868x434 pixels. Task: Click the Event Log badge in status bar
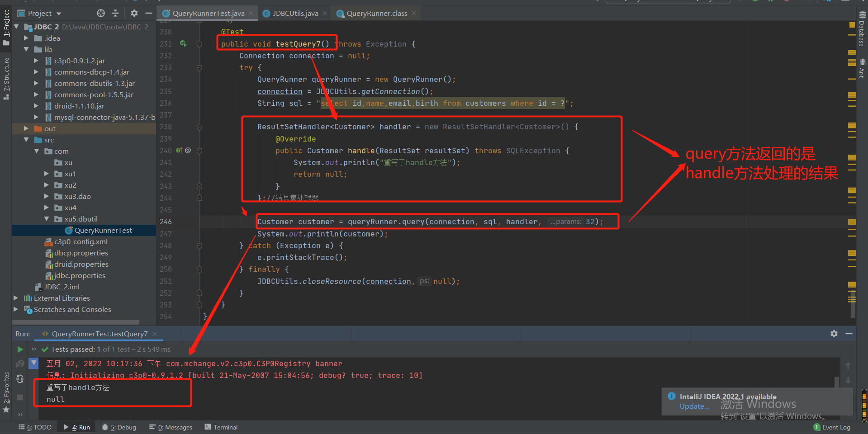tap(832, 427)
